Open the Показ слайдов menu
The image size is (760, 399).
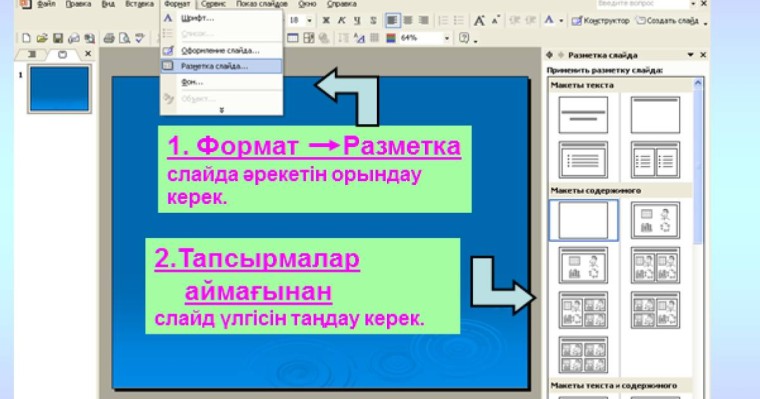point(262,4)
